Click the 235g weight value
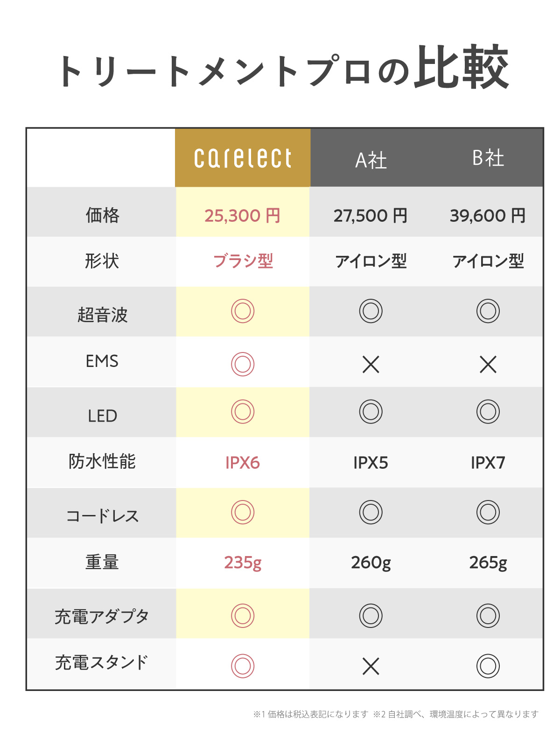Viewport: 560px width, 747px height. [243, 563]
